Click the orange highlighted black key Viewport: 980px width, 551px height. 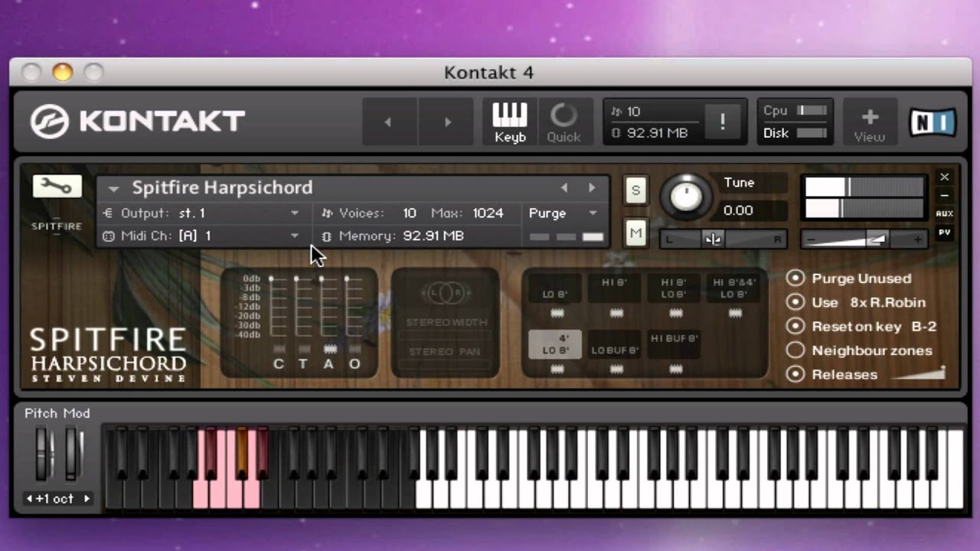[243, 452]
